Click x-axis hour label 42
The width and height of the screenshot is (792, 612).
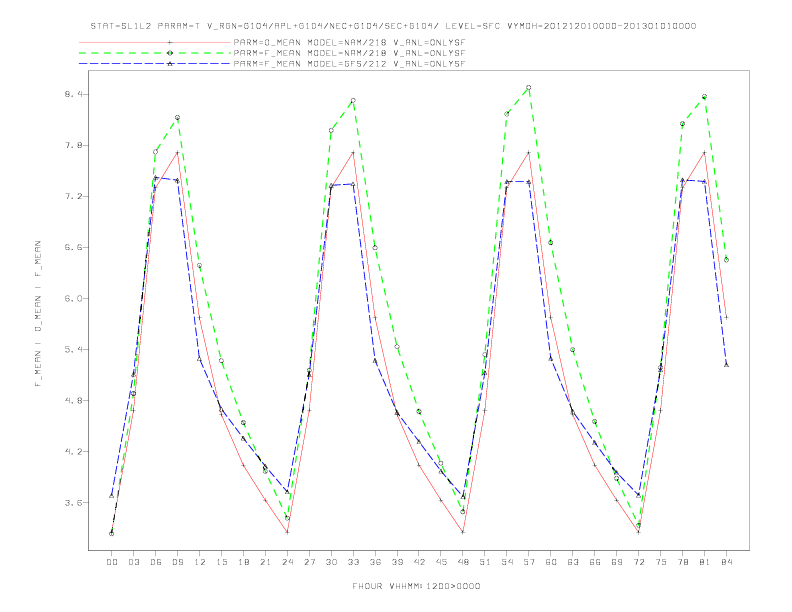[419, 562]
